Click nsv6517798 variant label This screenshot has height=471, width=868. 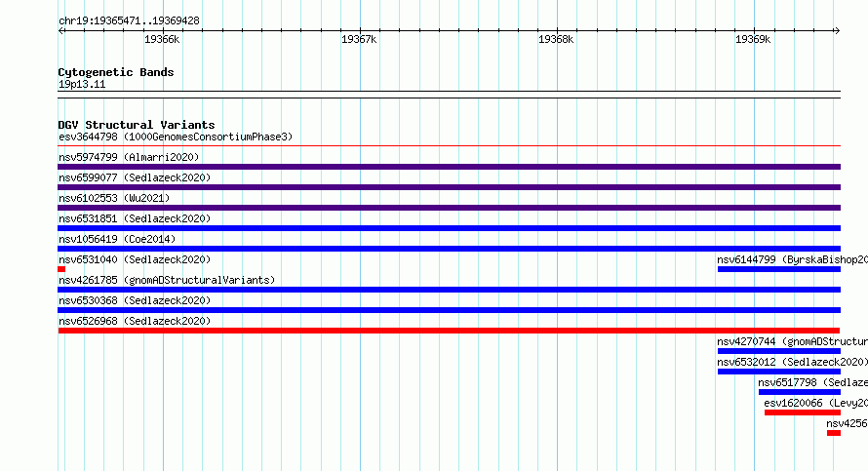[x=812, y=382]
